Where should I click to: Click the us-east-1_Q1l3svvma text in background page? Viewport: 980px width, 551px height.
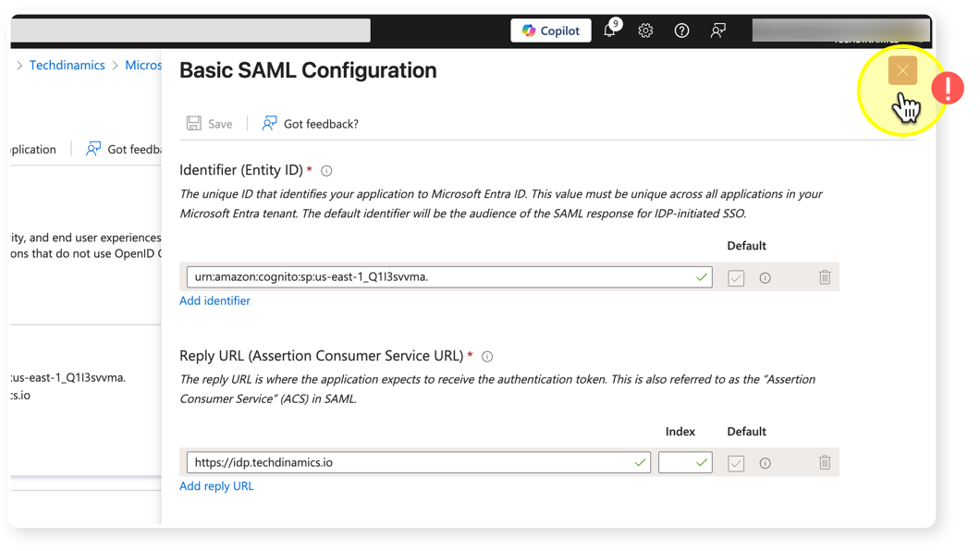[x=68, y=377]
